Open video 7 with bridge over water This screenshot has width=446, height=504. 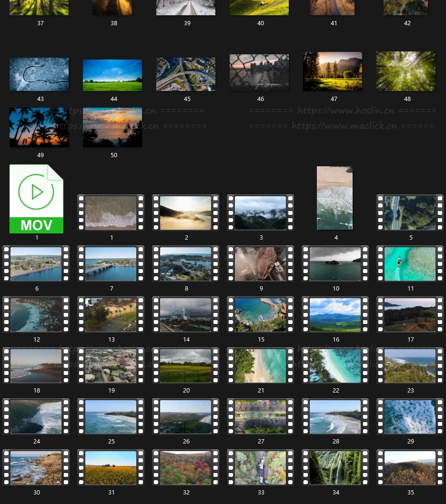111,263
